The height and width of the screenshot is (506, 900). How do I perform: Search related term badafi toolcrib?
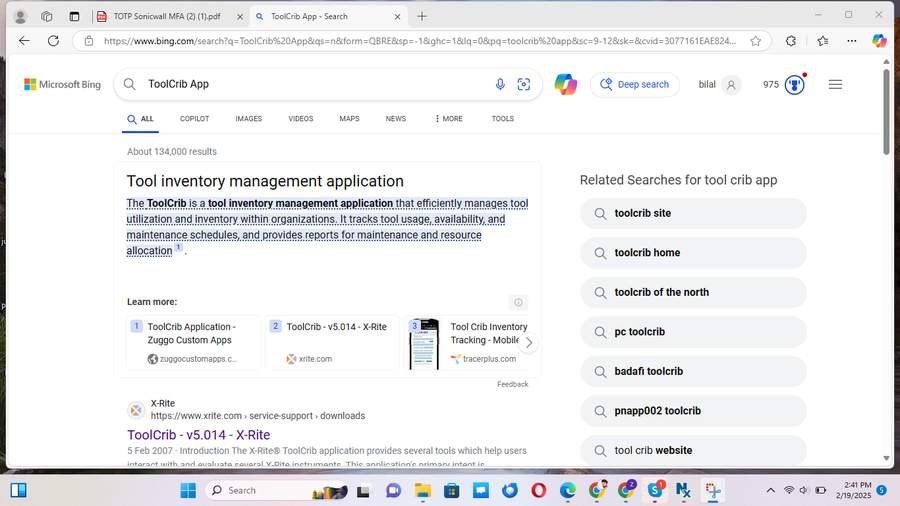[x=693, y=372]
